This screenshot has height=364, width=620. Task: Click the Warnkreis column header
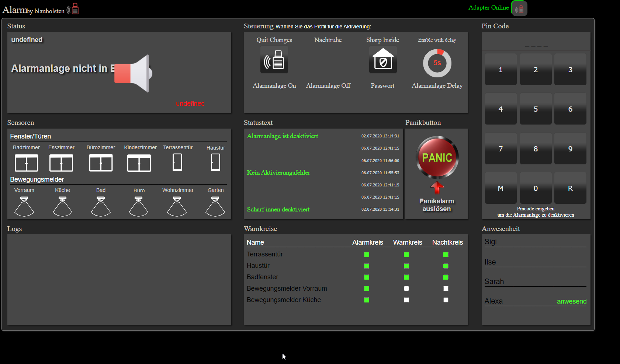tap(408, 242)
